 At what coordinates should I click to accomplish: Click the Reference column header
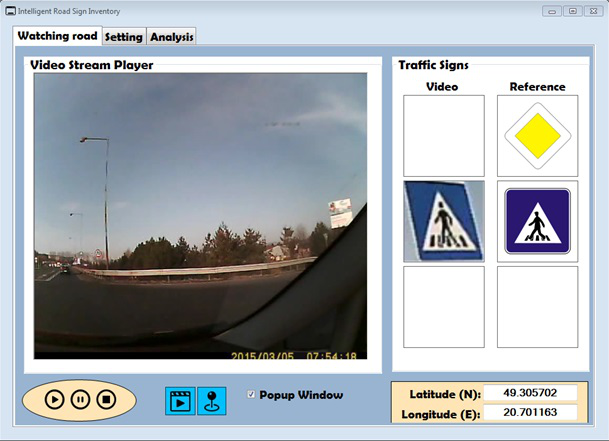click(538, 87)
